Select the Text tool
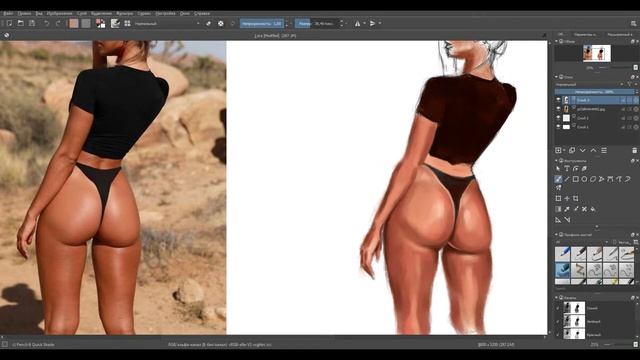The width and height of the screenshot is (640, 360). tap(567, 168)
